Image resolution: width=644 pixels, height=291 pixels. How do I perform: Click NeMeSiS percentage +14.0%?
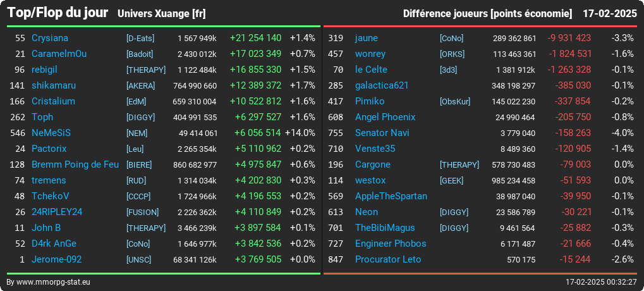pyautogui.click(x=300, y=133)
